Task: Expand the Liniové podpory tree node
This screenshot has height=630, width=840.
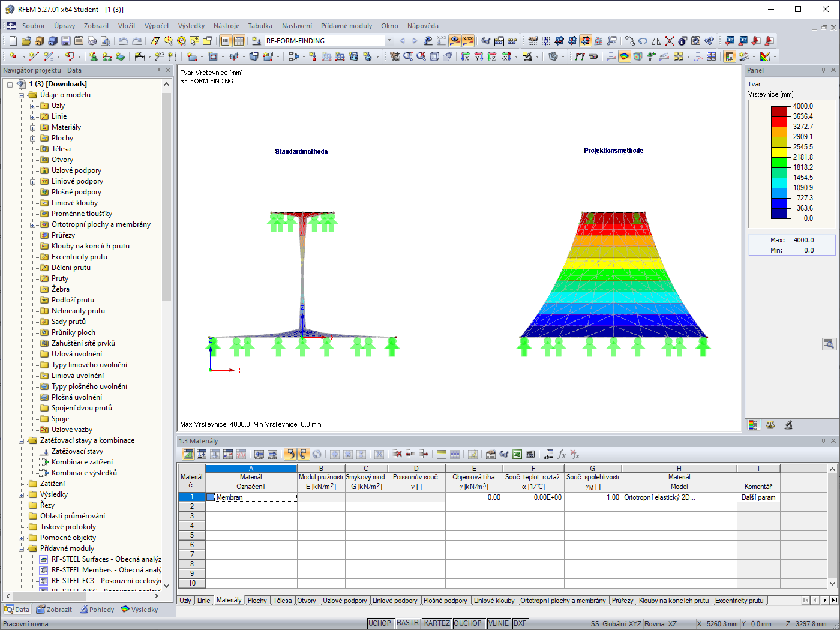Action: click(x=33, y=181)
